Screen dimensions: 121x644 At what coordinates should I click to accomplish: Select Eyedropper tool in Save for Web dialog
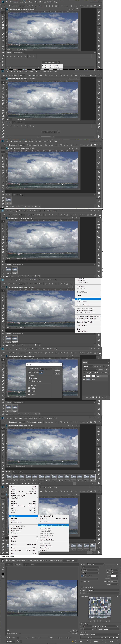pyautogui.click(x=3, y=570)
